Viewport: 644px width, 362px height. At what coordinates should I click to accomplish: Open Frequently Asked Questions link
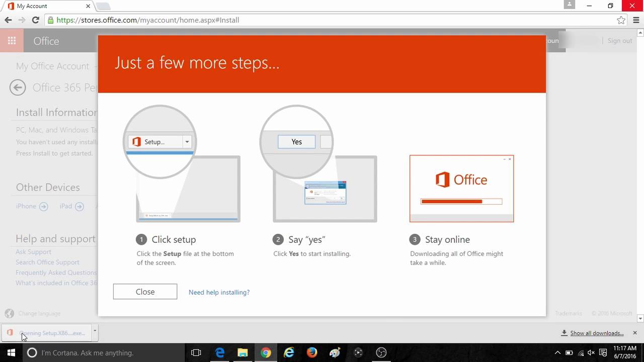pos(56,273)
